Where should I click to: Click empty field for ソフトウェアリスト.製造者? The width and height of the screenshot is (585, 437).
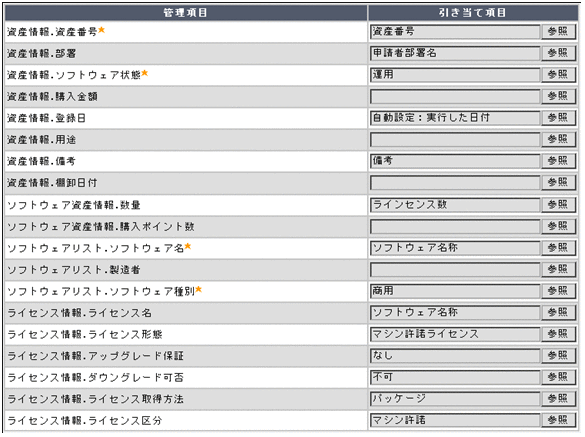455,270
